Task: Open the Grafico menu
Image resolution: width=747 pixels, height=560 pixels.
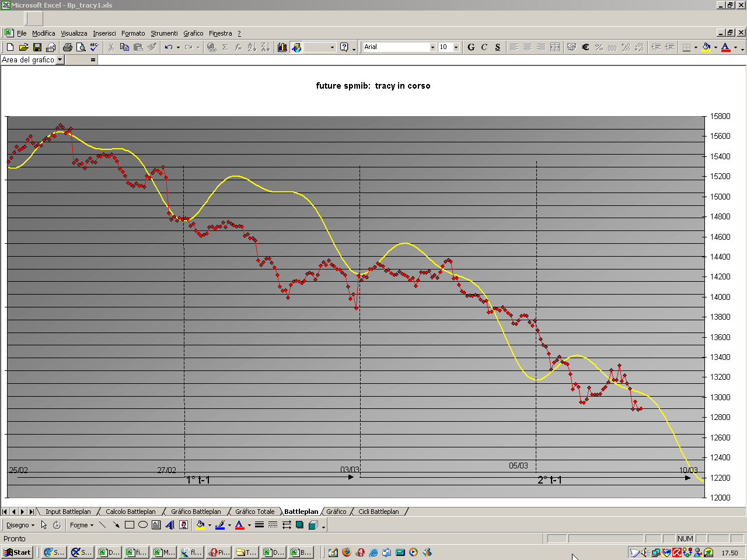Action: 193,33
